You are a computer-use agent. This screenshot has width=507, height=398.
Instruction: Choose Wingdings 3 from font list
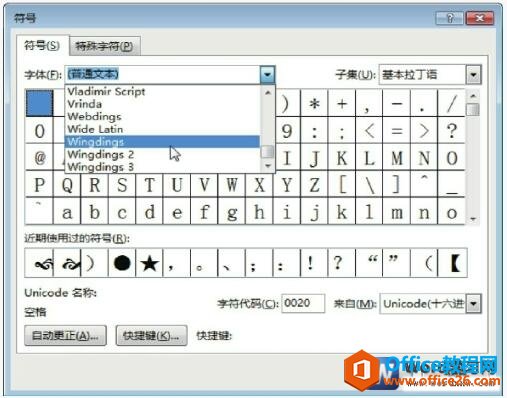click(162, 167)
